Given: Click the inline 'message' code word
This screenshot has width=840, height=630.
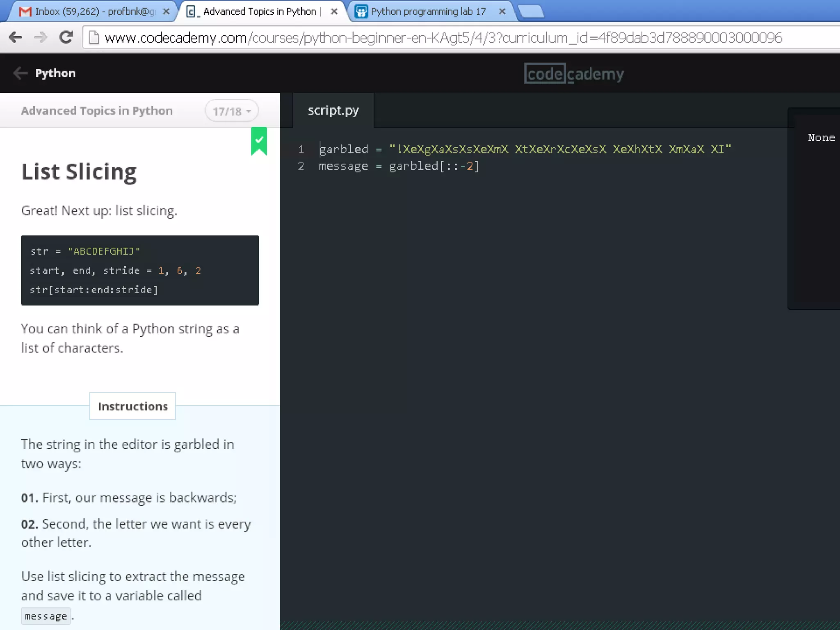Looking at the screenshot, I should pos(46,616).
